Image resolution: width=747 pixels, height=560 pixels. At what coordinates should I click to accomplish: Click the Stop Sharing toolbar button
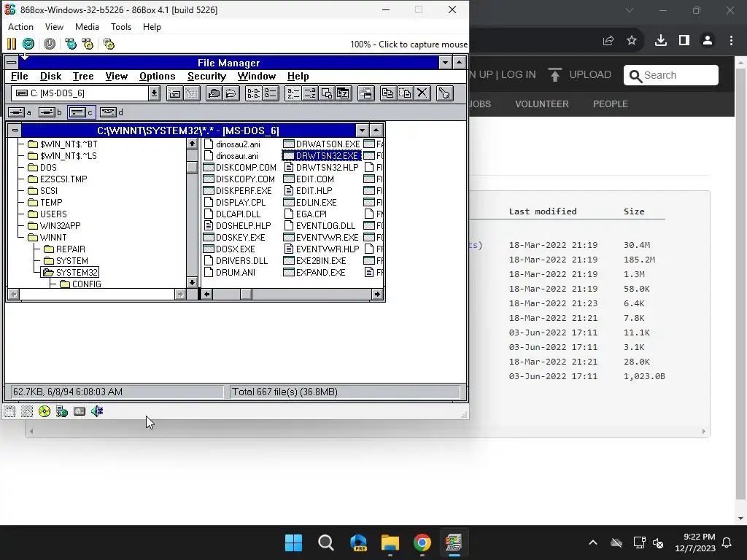[231, 93]
